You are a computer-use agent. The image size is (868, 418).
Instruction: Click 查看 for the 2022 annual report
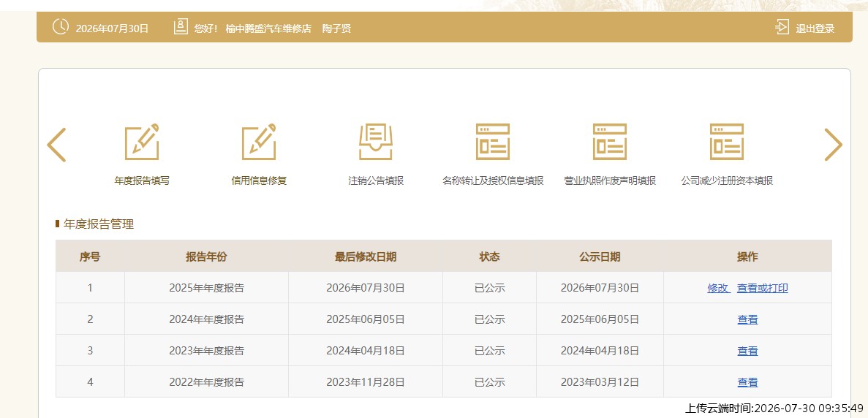[747, 383]
